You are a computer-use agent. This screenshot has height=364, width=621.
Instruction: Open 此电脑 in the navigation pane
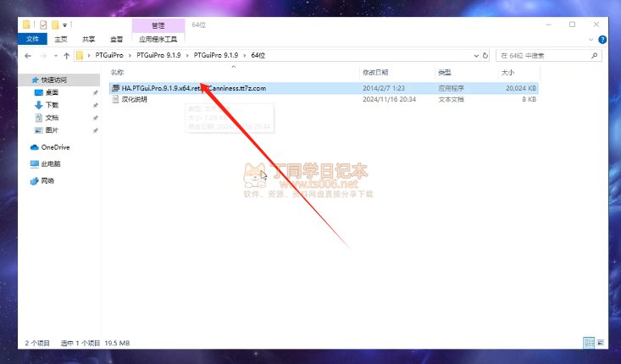coord(50,164)
